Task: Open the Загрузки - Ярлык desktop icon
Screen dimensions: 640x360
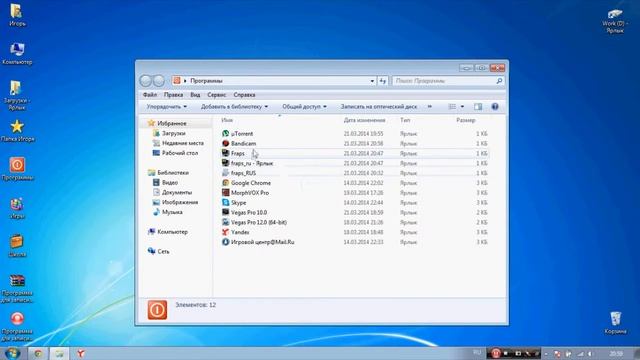Action: pos(16,96)
